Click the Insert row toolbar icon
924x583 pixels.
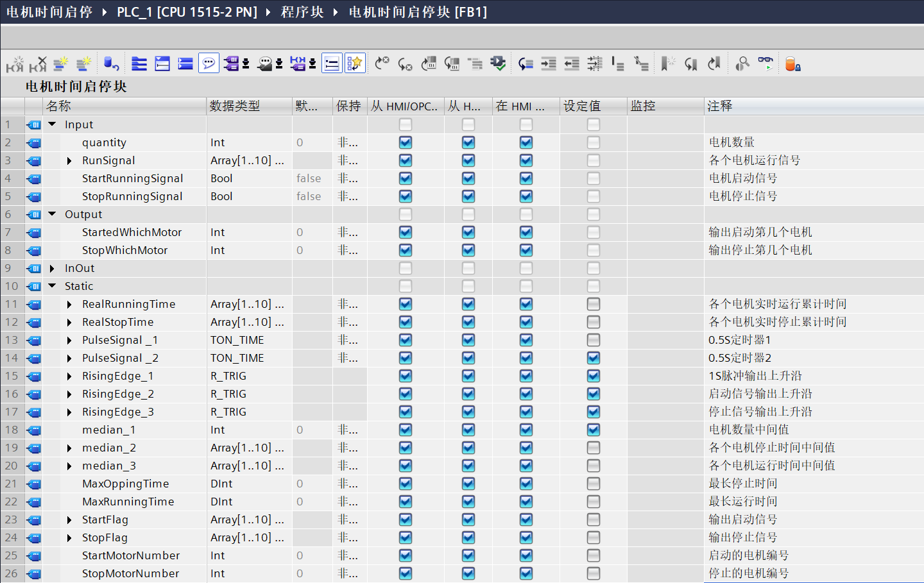(61, 64)
